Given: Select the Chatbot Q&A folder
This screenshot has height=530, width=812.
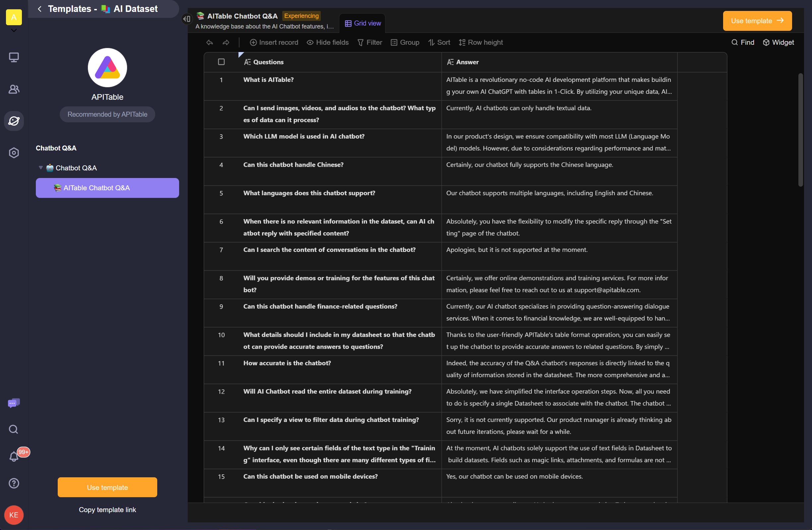Looking at the screenshot, I should [107, 168].
